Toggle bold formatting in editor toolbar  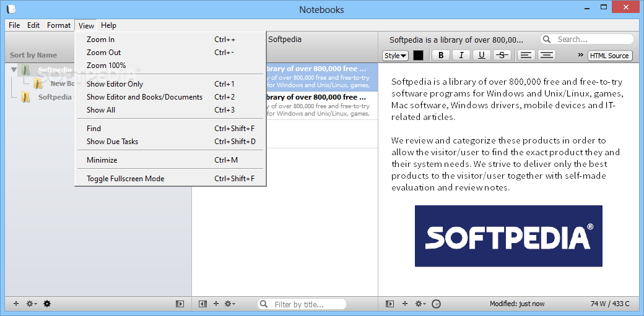(441, 56)
